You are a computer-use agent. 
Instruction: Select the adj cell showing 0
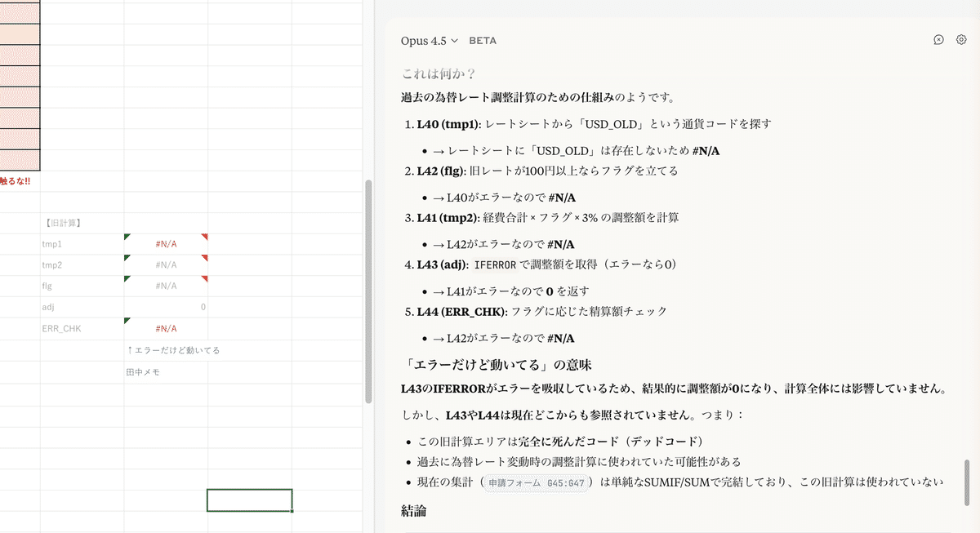[166, 308]
